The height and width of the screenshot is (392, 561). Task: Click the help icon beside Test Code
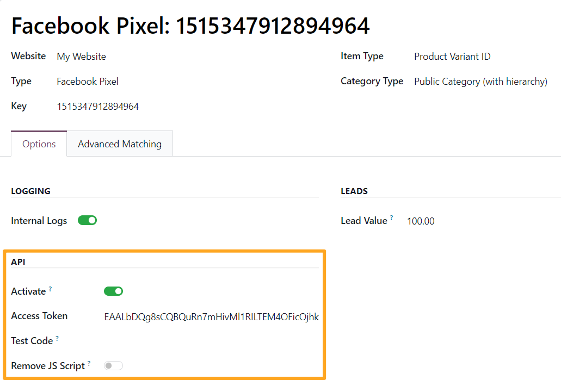[58, 338]
